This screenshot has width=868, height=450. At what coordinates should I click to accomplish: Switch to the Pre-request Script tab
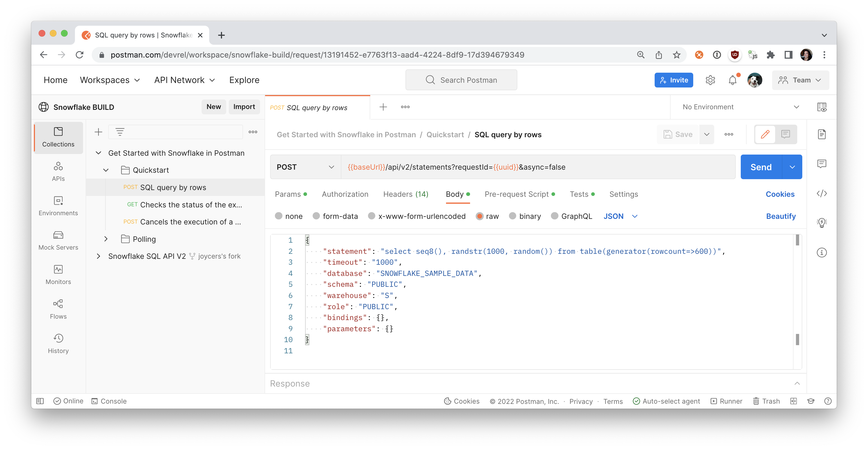(x=516, y=194)
